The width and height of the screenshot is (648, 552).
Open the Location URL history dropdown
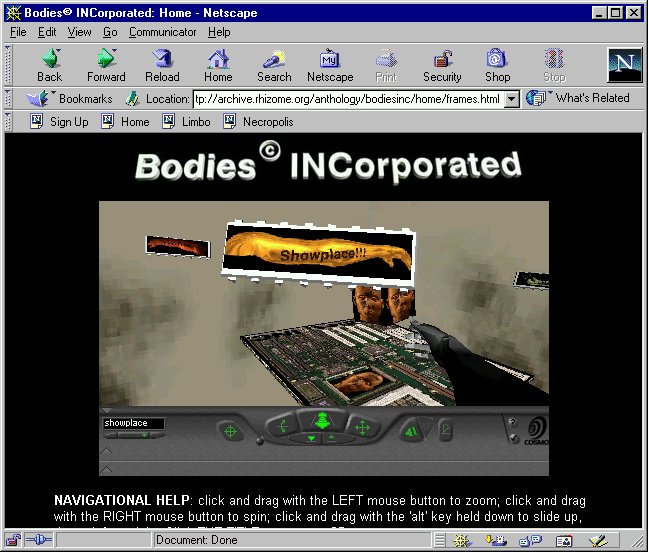tap(512, 99)
